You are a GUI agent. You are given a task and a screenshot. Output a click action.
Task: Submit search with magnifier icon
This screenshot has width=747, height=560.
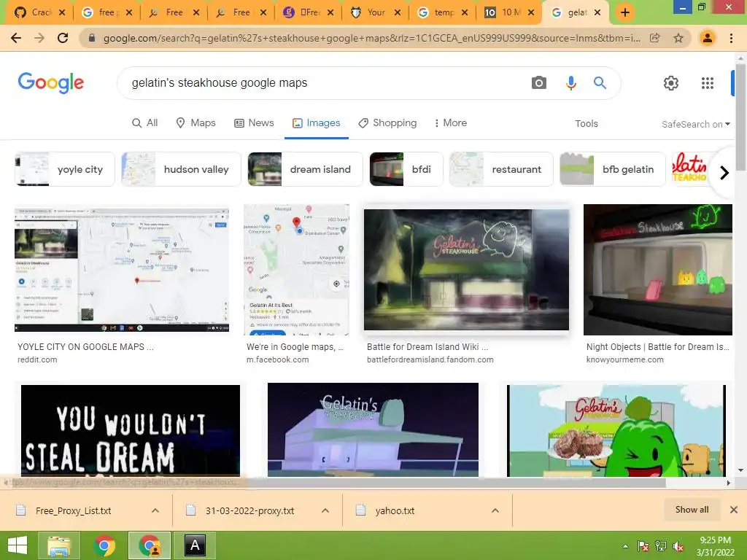[x=600, y=83]
